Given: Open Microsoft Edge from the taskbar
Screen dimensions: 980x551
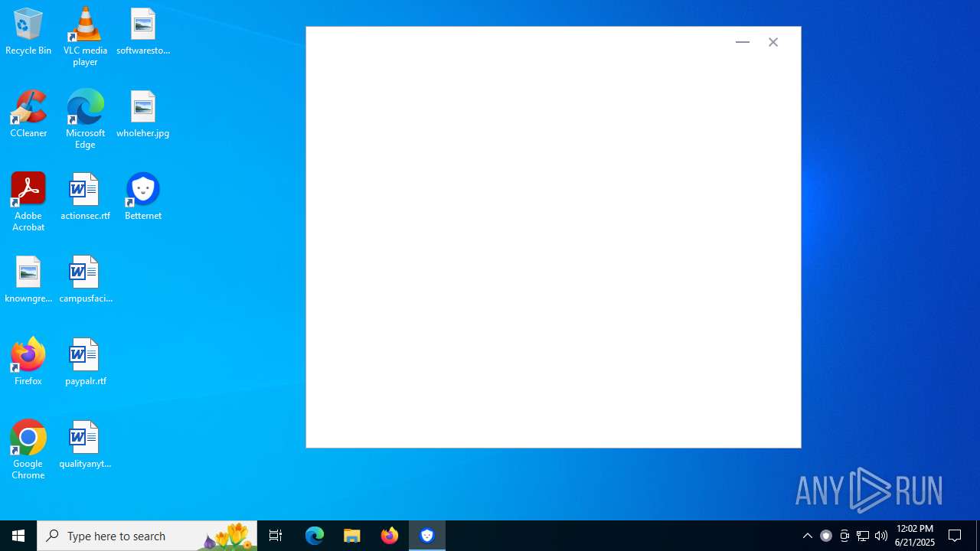Looking at the screenshot, I should 315,536.
